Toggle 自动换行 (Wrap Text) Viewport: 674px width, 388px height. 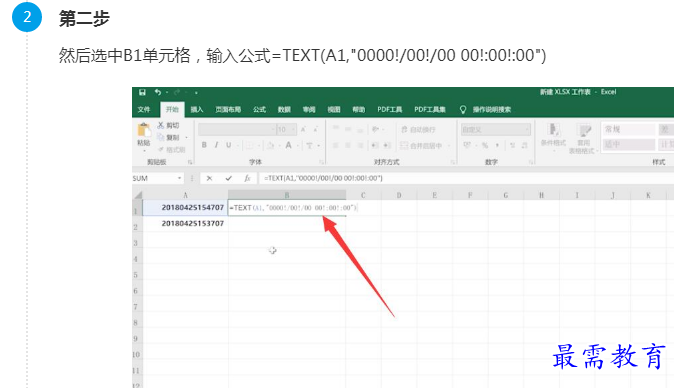coord(419,129)
